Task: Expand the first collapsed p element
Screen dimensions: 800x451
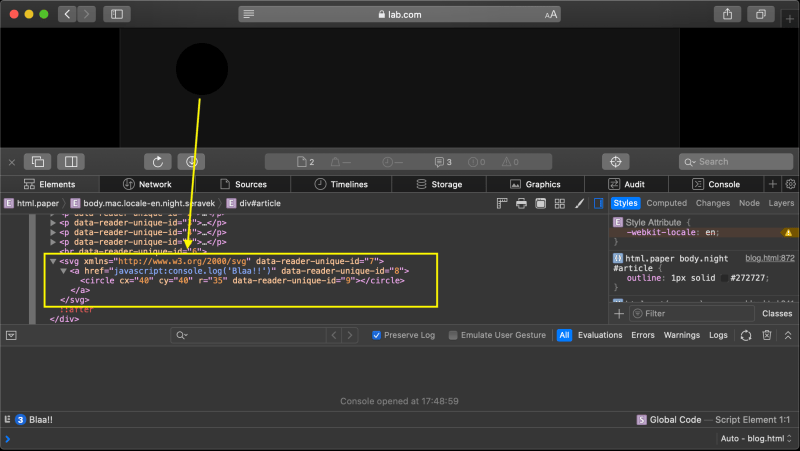Action: [x=53, y=223]
